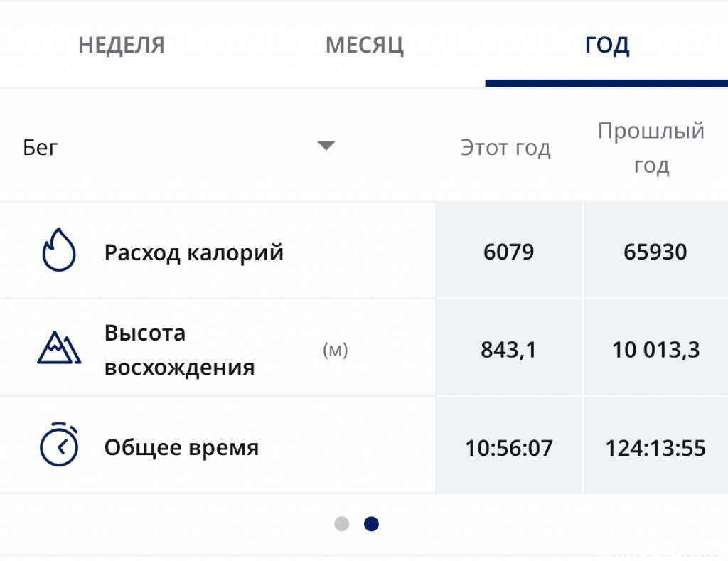Select this year's total time 10:56:07
The width and height of the screenshot is (728, 561).
point(509,448)
